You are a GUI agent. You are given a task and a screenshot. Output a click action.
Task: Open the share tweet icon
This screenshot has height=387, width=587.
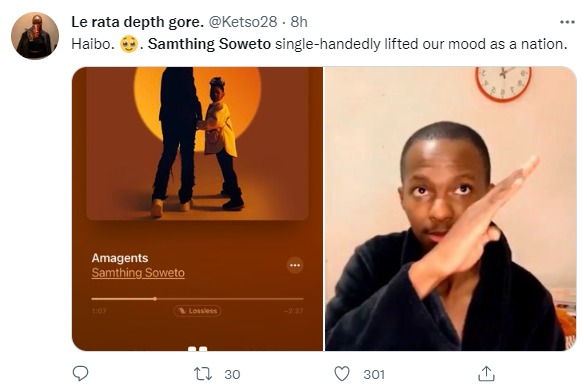(486, 374)
